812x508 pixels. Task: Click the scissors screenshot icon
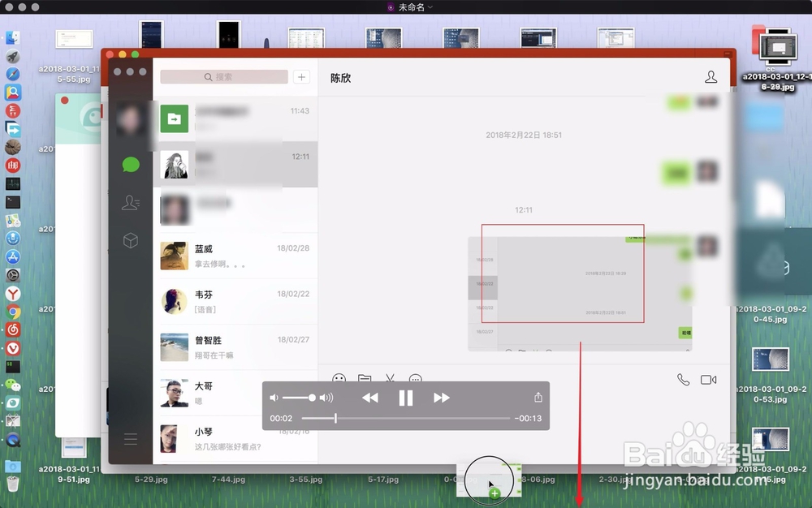click(390, 379)
